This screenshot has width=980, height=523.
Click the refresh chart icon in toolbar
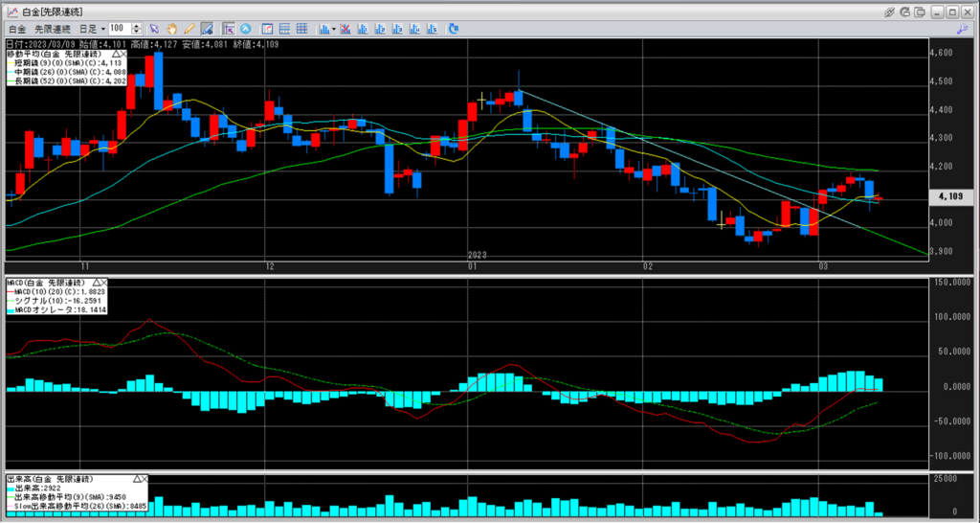pos(453,29)
